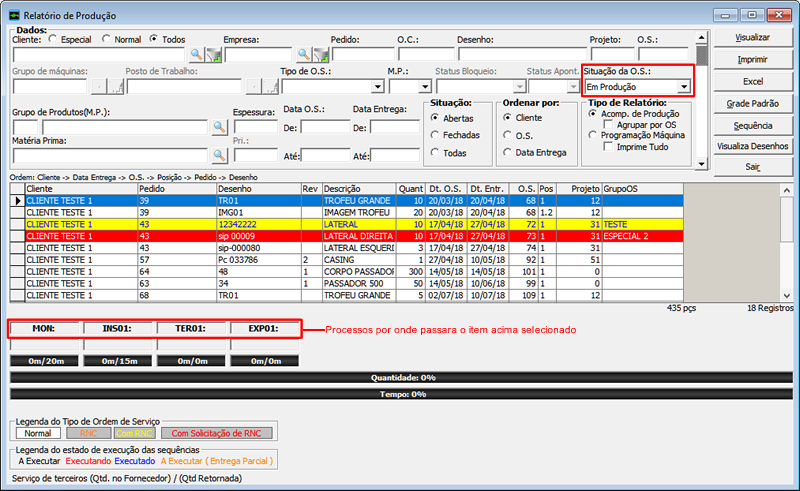
Task: Open the Sequência button
Action: [x=753, y=126]
